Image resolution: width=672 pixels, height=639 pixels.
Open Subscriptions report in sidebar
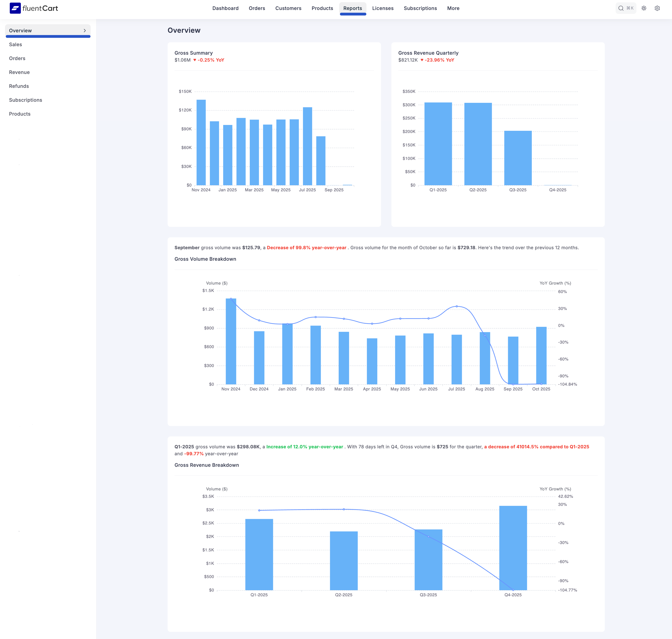tap(26, 100)
